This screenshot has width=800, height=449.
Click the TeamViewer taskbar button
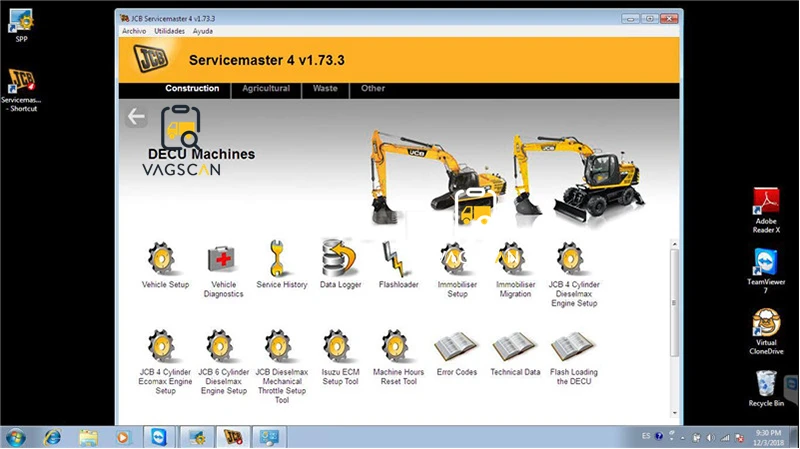click(x=159, y=438)
